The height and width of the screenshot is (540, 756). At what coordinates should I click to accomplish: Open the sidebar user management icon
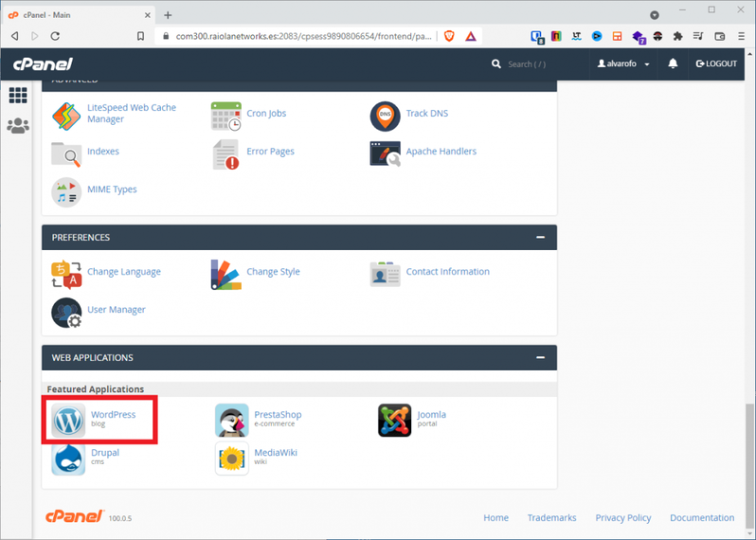pos(18,126)
